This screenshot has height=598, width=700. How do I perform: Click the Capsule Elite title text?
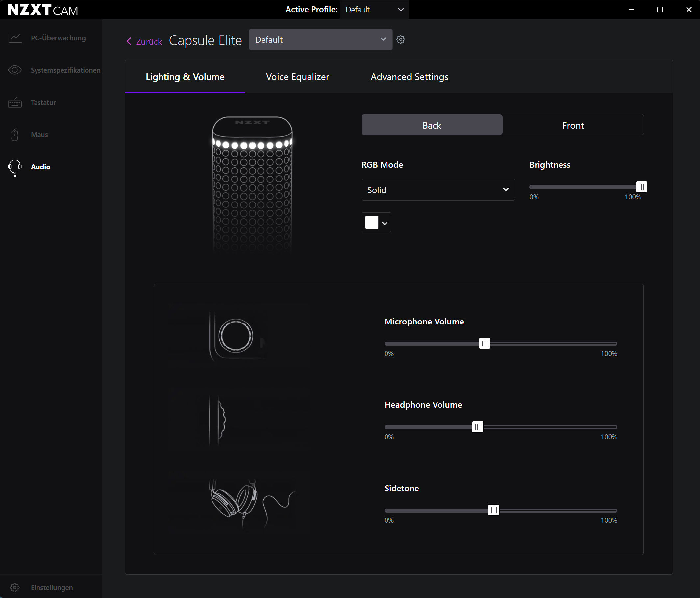205,40
